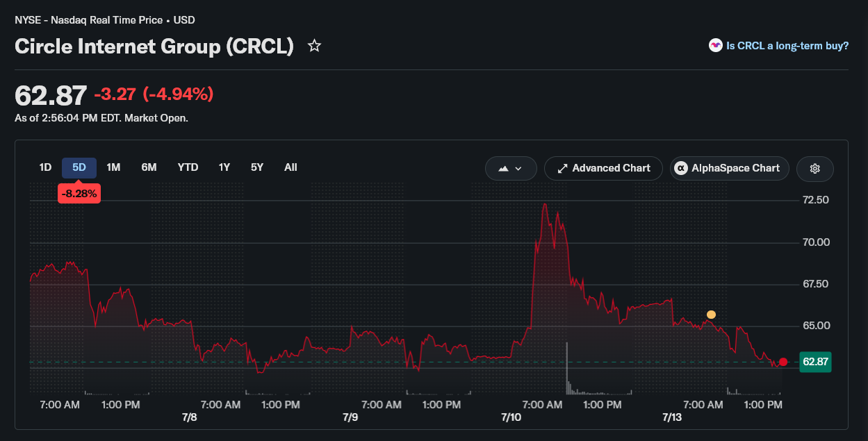The height and width of the screenshot is (441, 868).
Task: Click the green 62.87 price tag on axis
Action: (x=816, y=362)
